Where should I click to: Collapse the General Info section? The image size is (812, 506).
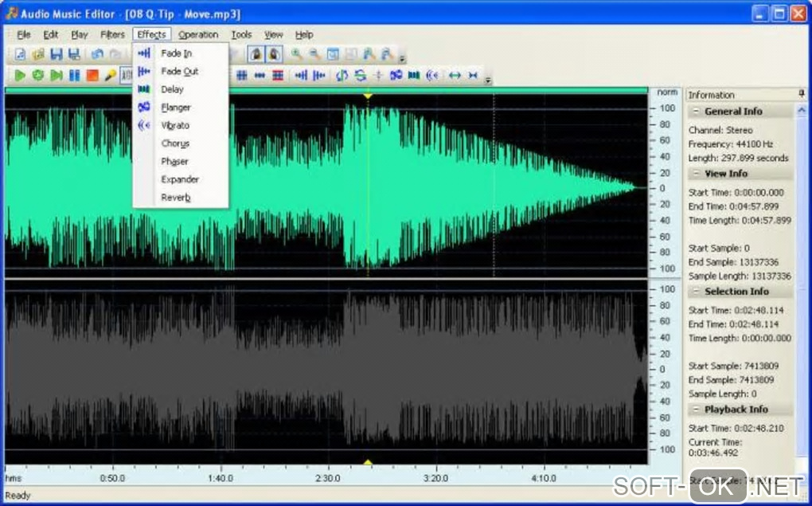[x=696, y=111]
